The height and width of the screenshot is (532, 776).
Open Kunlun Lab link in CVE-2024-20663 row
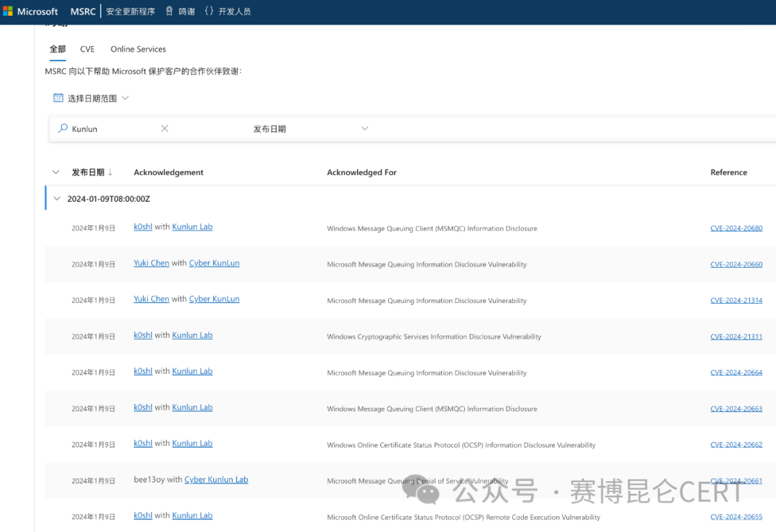[192, 407]
